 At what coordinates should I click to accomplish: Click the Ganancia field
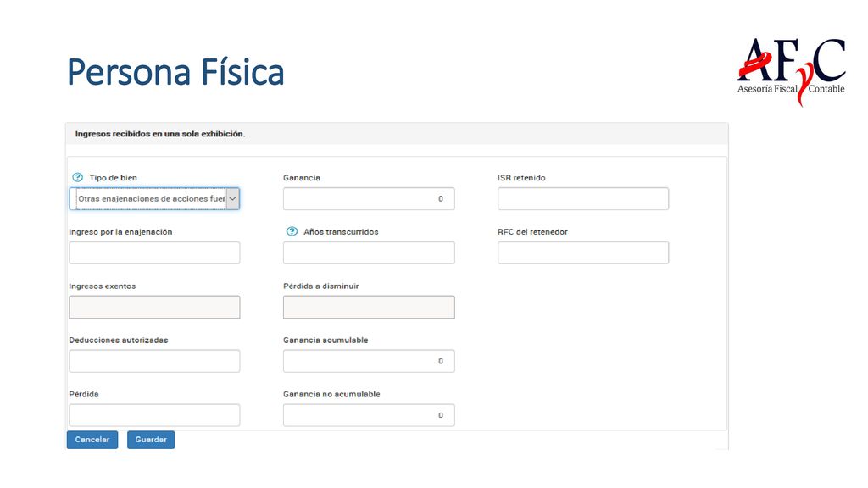pyautogui.click(x=370, y=198)
